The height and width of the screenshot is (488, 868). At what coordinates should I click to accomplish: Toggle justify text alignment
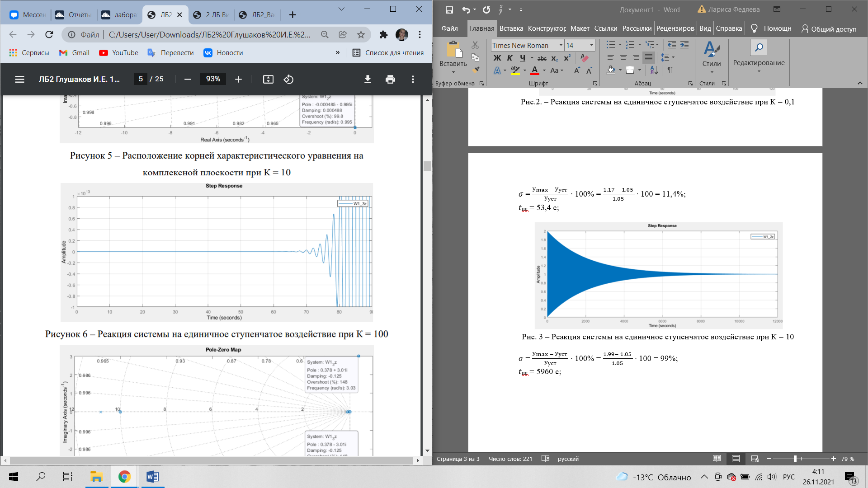click(x=649, y=57)
